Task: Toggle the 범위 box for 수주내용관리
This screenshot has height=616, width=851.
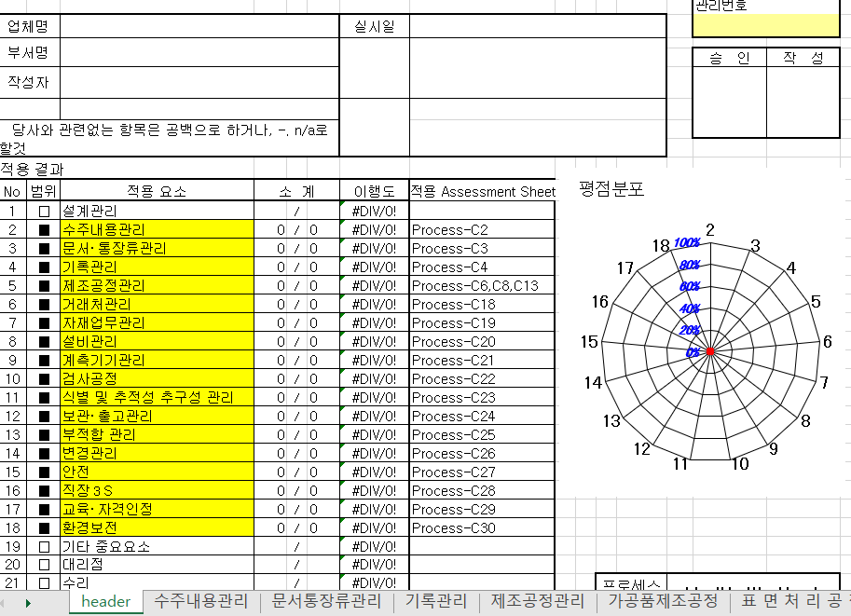Action: [x=44, y=230]
